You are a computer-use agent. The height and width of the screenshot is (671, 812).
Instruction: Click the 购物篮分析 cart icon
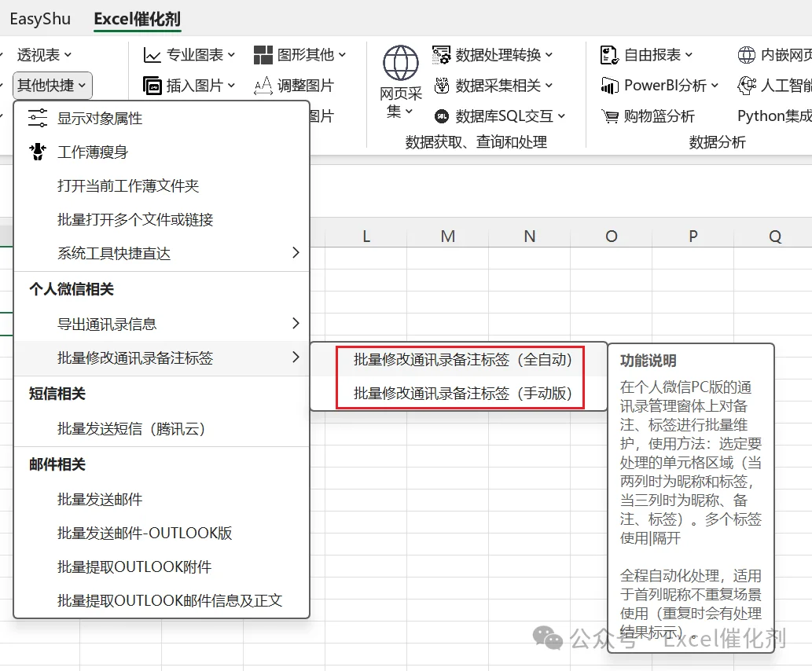click(609, 116)
